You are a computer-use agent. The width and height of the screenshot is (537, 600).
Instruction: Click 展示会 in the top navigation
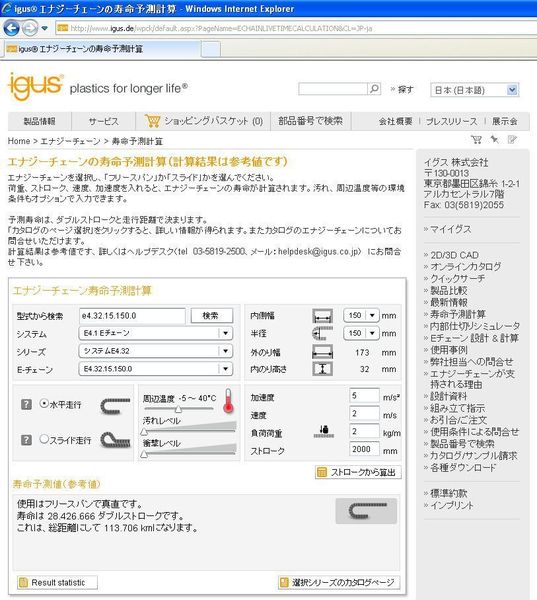[x=504, y=121]
